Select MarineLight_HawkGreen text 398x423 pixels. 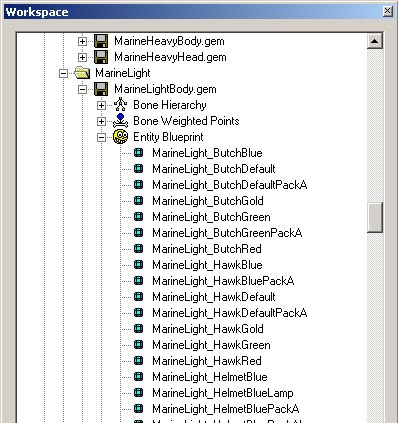[x=211, y=345]
